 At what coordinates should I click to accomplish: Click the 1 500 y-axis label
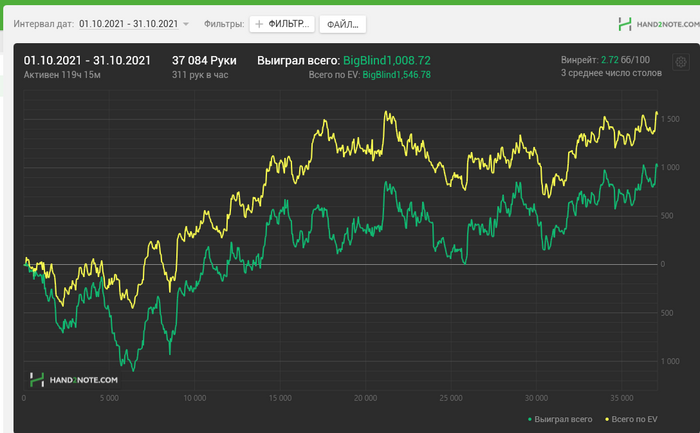click(670, 119)
